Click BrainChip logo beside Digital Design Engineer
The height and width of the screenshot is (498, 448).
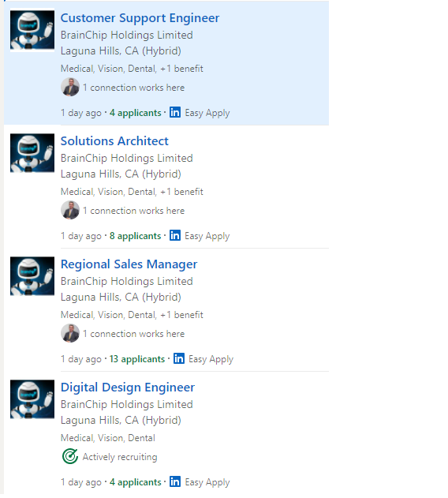point(32,399)
